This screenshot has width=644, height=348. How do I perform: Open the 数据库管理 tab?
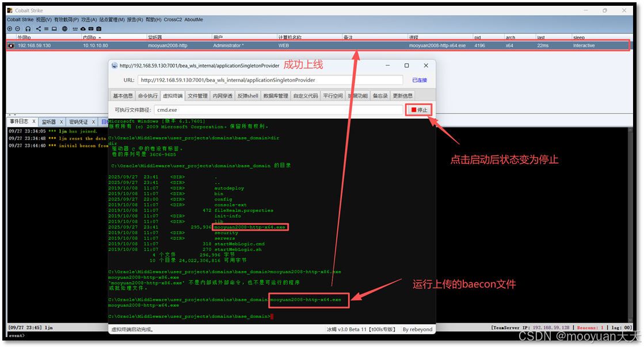point(276,96)
